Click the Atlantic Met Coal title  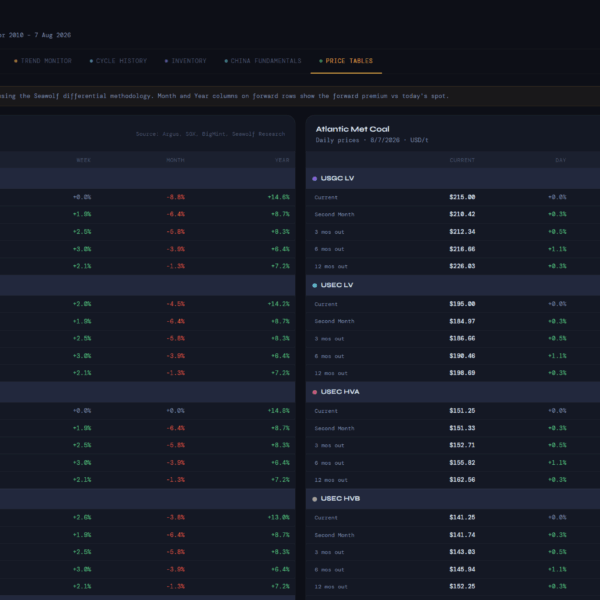click(x=352, y=129)
